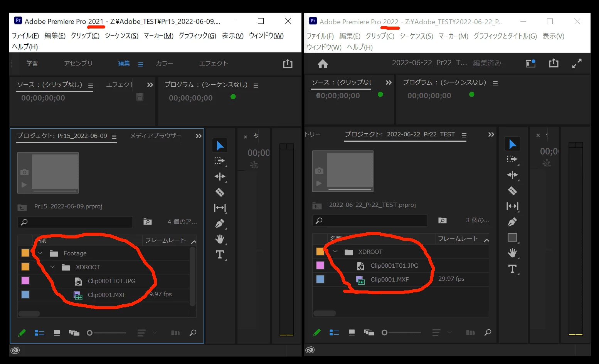Image resolution: width=599 pixels, height=364 pixels.
Task: Toggle the project writable pencil in 2022 window
Action: [x=317, y=332]
